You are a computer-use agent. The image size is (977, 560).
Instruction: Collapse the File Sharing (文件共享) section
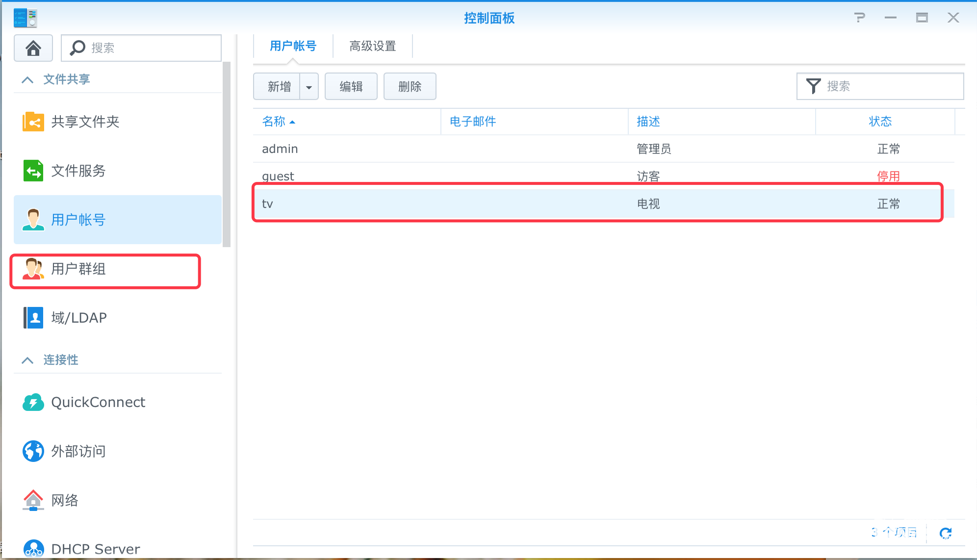(x=27, y=79)
